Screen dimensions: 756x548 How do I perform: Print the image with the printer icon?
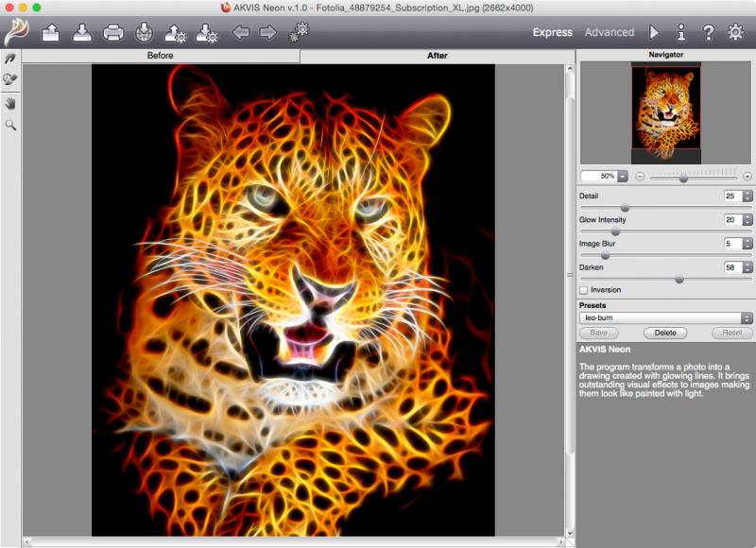coord(113,33)
